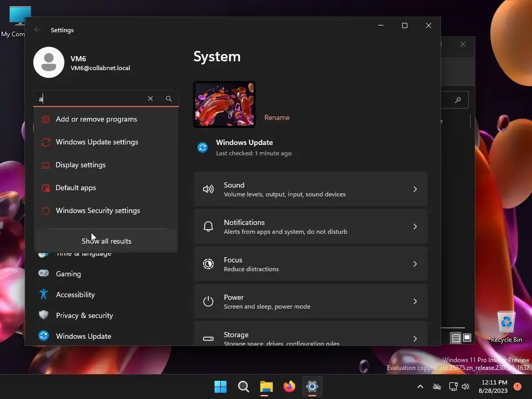Launch Firefox from taskbar
532x399 pixels.
pyautogui.click(x=289, y=387)
